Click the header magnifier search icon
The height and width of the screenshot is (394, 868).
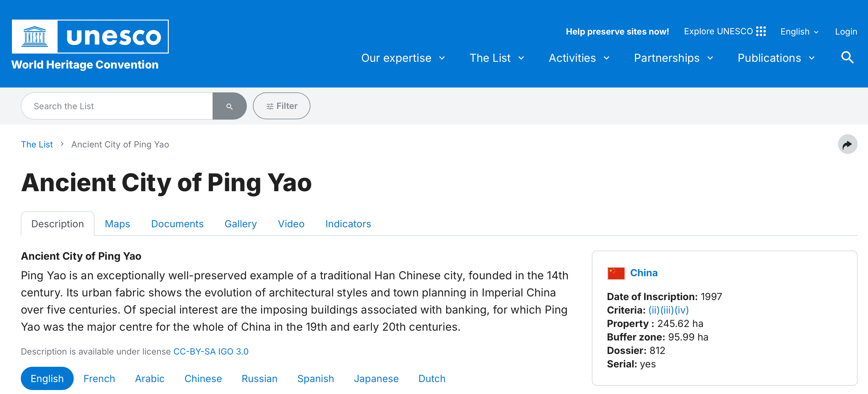(x=847, y=58)
